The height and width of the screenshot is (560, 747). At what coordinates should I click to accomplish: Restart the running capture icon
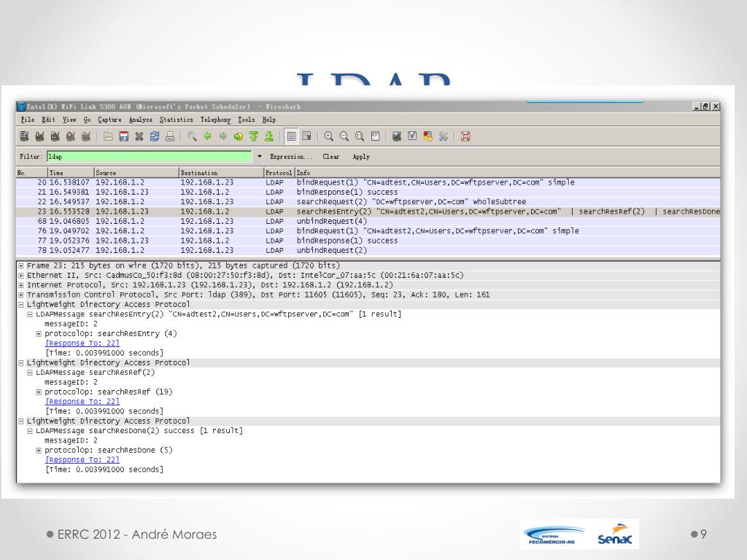[86, 136]
